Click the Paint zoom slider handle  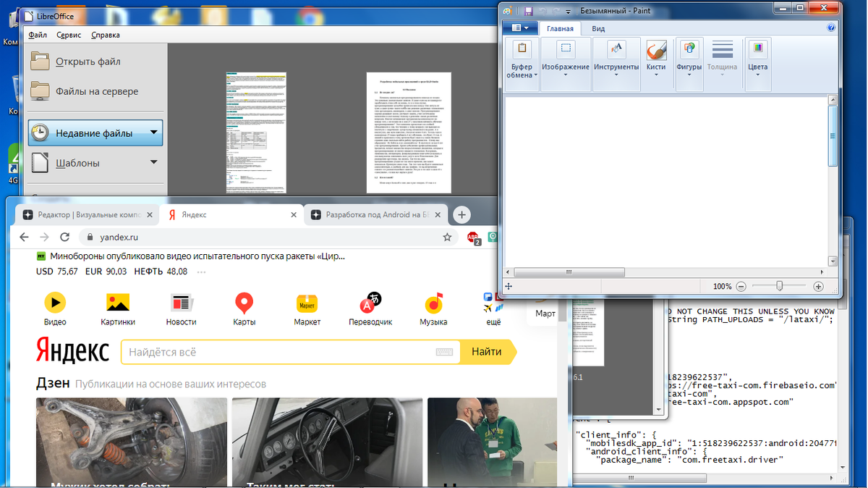click(779, 287)
